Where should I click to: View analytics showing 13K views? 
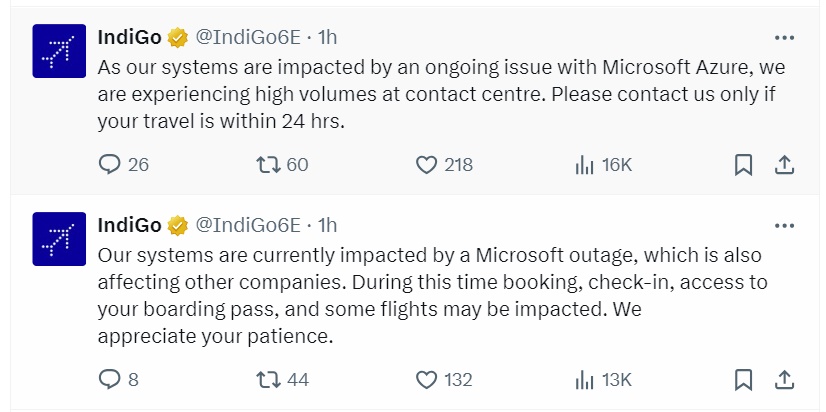pyautogui.click(x=586, y=380)
